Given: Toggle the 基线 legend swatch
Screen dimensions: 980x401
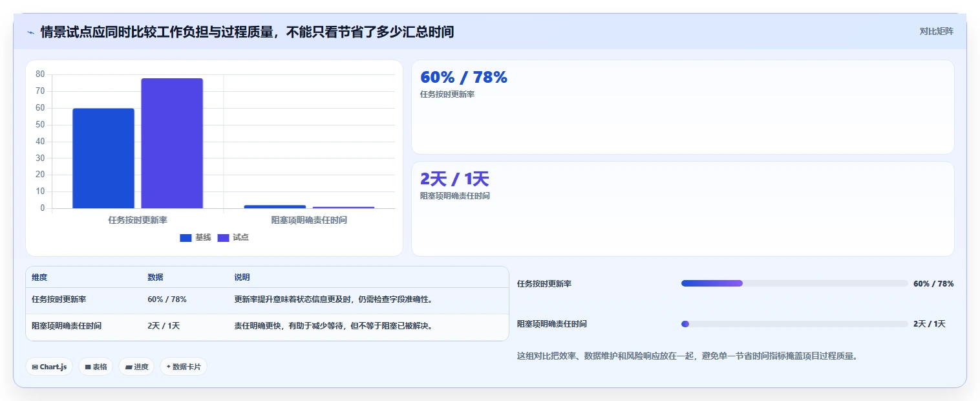Looking at the screenshot, I should click(186, 238).
